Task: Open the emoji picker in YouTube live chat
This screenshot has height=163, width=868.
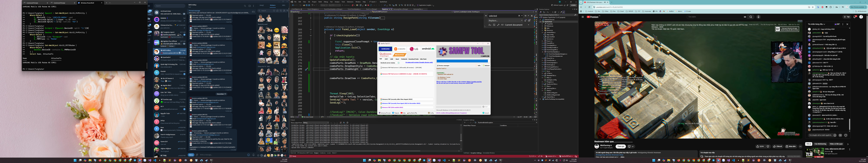Action: [835, 135]
